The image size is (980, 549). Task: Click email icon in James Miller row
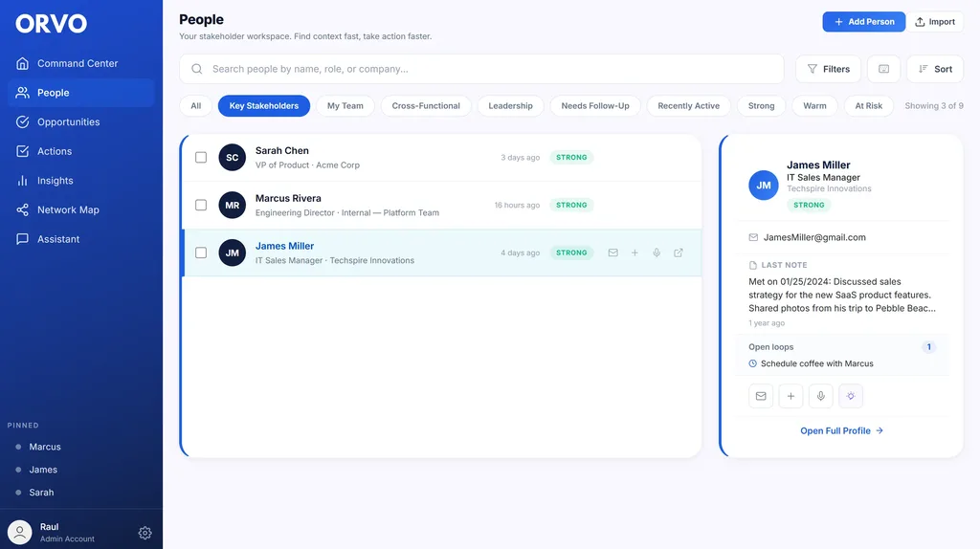[613, 253]
